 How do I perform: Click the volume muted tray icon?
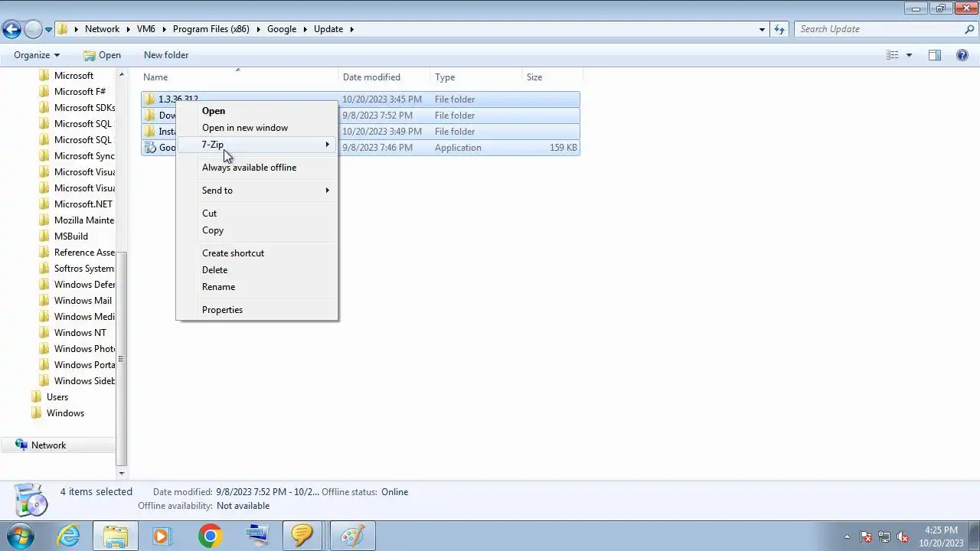pyautogui.click(x=903, y=536)
